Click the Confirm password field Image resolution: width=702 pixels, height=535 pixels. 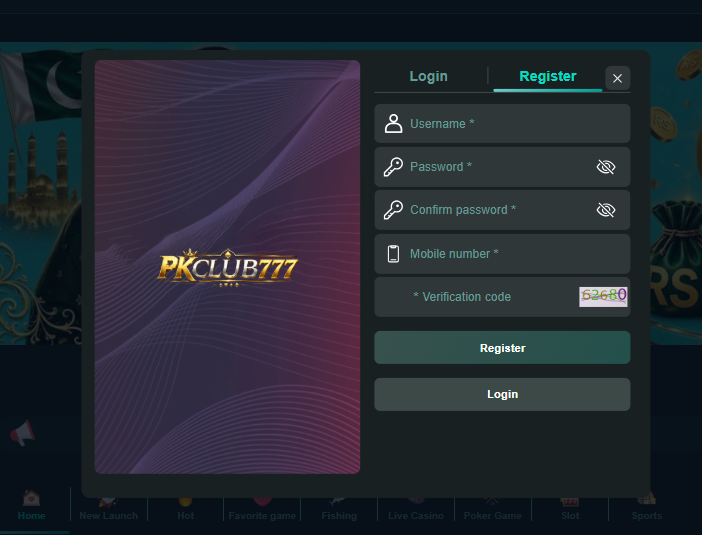[502, 210]
